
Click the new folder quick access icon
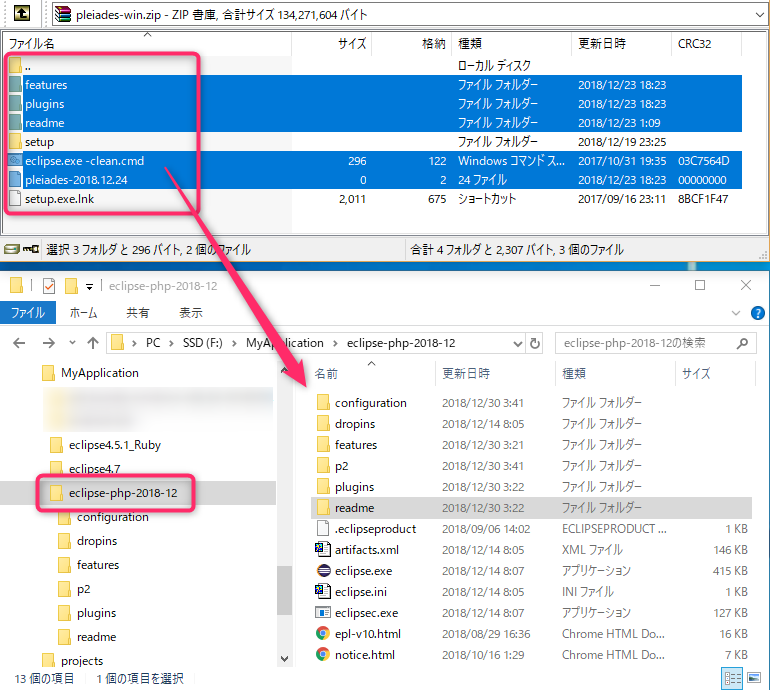[x=71, y=286]
